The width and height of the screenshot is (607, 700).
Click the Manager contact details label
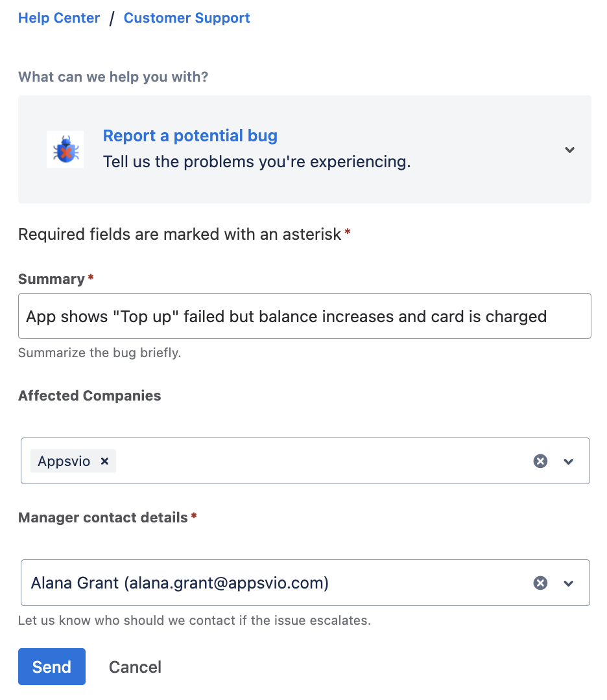[102, 518]
